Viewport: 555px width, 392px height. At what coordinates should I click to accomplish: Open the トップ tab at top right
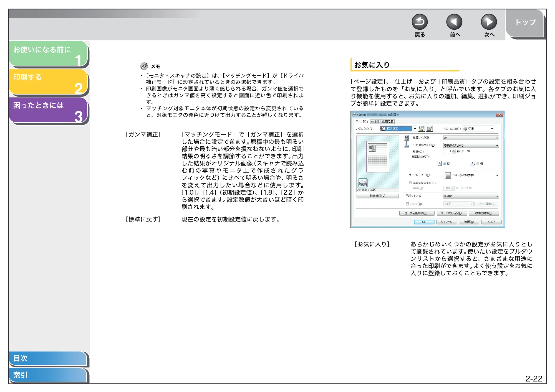click(x=525, y=23)
